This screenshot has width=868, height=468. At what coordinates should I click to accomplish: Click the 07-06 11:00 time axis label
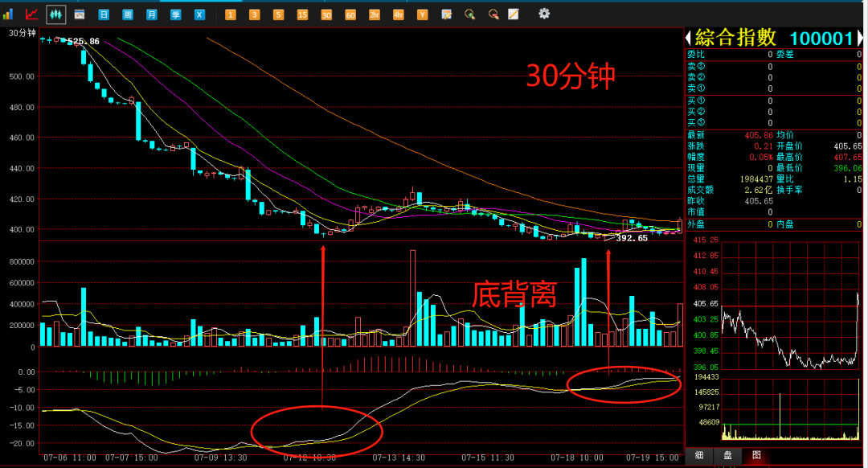(70, 458)
